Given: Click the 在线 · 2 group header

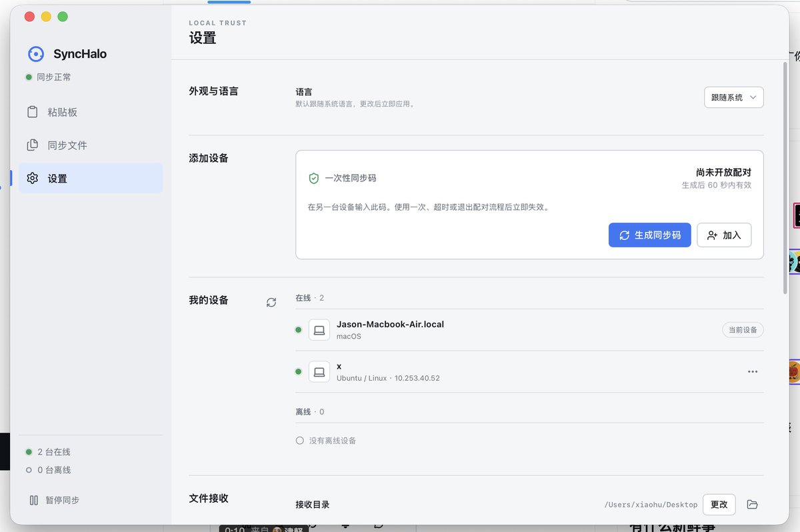Looking at the screenshot, I should [x=310, y=298].
